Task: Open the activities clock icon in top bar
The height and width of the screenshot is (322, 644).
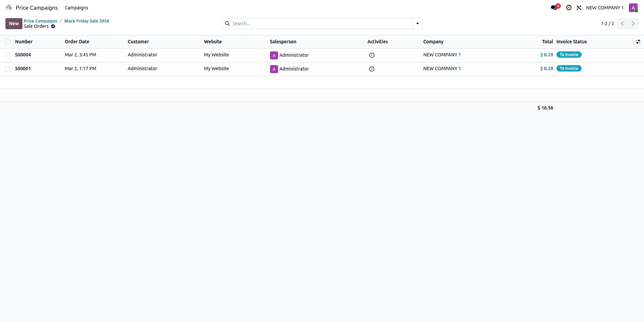Action: pos(569,8)
